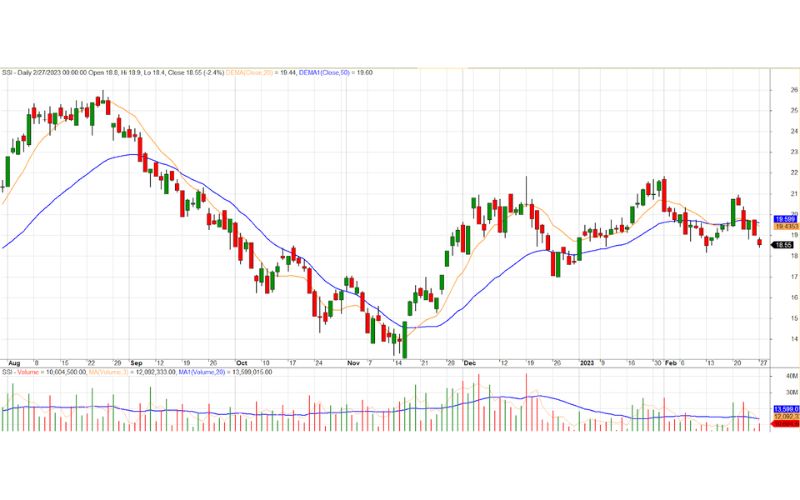Screen dimensions: 800x500
Task: Click the 'Sep' month label on time axis
Action: pos(136,363)
